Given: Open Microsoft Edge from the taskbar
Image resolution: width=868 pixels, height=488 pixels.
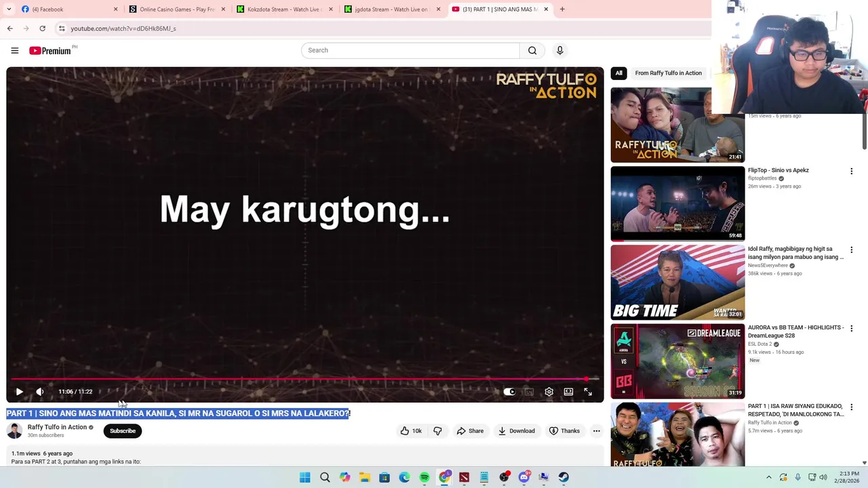Looking at the screenshot, I should [x=405, y=477].
